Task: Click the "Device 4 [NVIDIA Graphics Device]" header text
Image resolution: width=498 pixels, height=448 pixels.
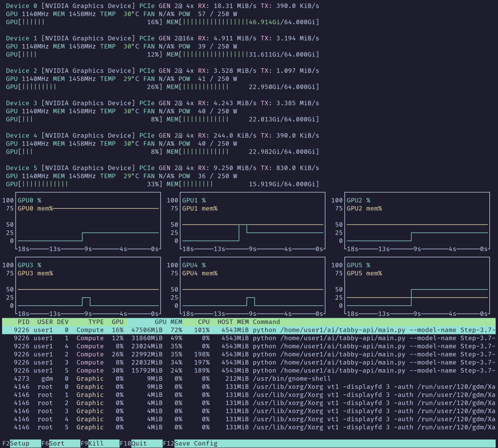Action: point(71,135)
